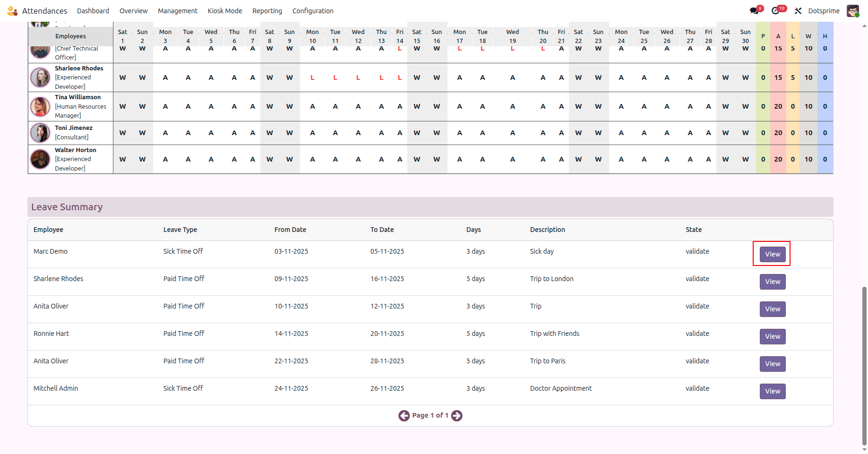The width and height of the screenshot is (868, 454).
Task: Click the developer tools wrench icon
Action: point(799,10)
